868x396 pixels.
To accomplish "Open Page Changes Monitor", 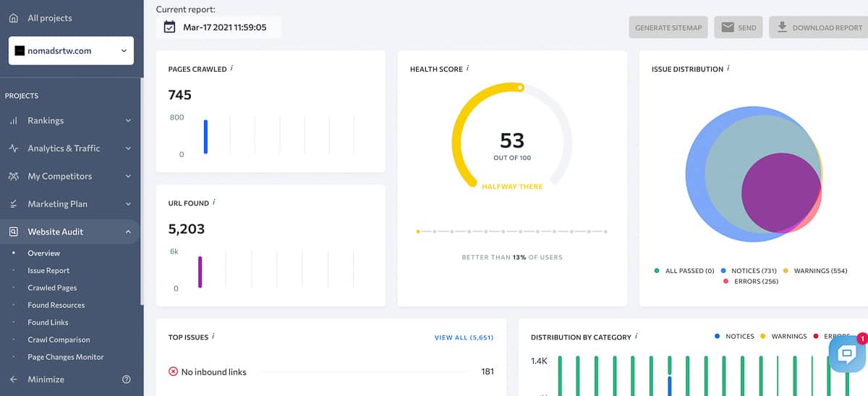I will pyautogui.click(x=66, y=357).
